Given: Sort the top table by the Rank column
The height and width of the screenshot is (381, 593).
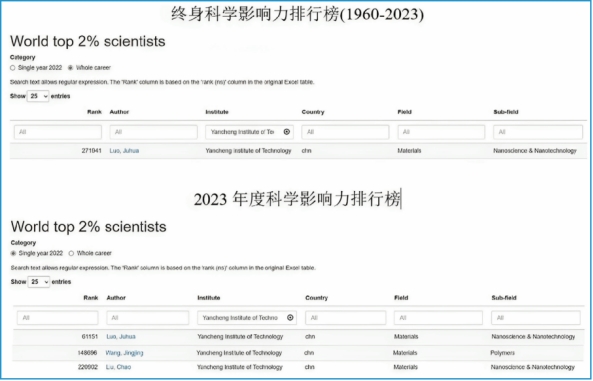Looking at the screenshot, I should 94,112.
